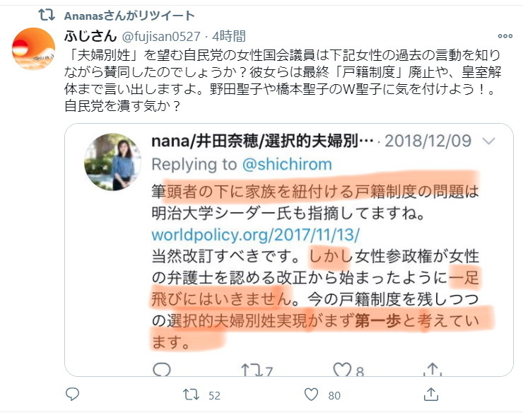The width and height of the screenshot is (523, 420).
Task: Open the worldpolicy.org/2017/11/13/ link
Action: [x=256, y=235]
